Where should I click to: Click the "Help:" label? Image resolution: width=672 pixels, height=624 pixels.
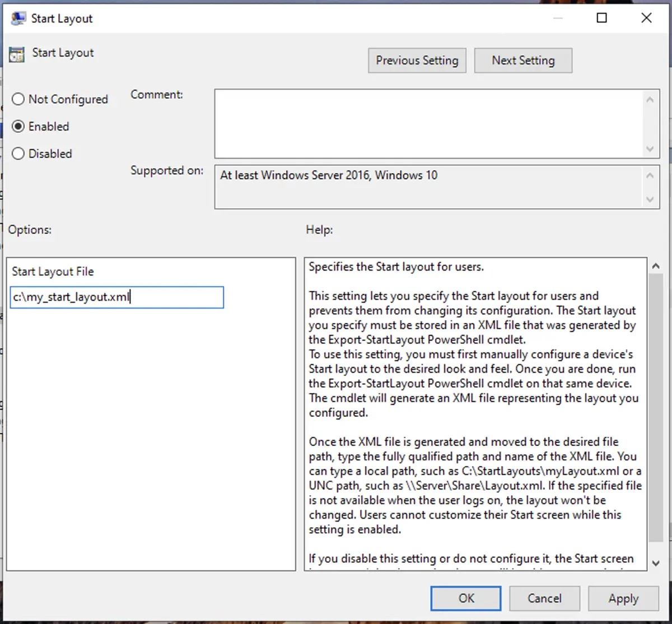319,230
